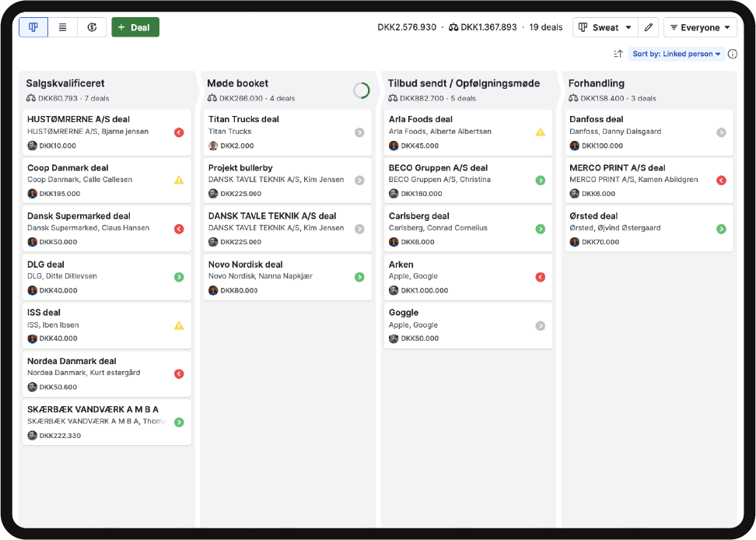Image resolution: width=756 pixels, height=540 pixels.
Task: Switch to list view icon
Action: [x=63, y=27]
